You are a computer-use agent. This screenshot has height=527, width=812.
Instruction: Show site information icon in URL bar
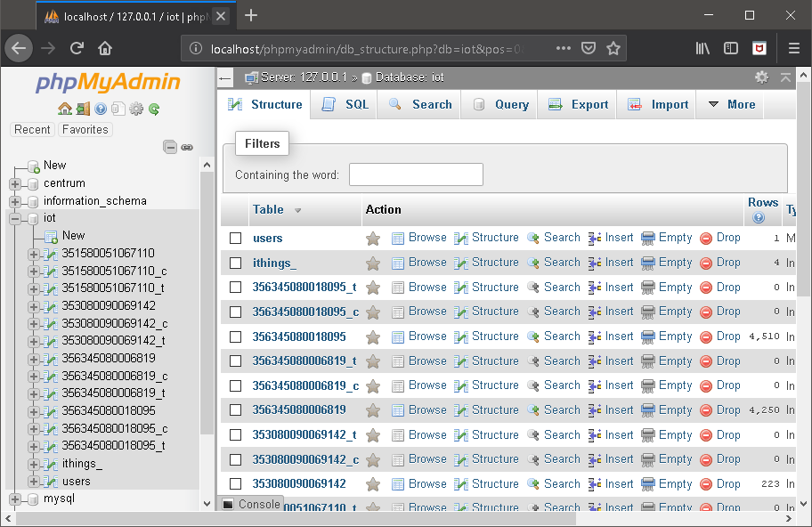click(196, 48)
